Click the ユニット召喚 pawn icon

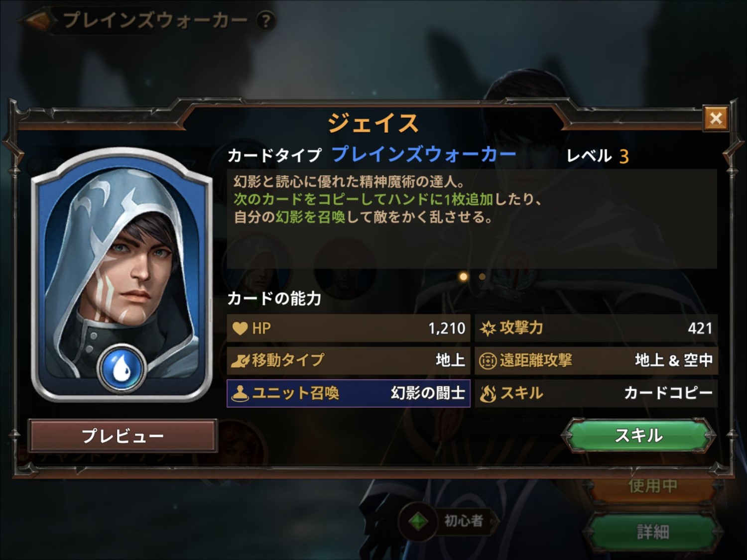click(x=240, y=393)
